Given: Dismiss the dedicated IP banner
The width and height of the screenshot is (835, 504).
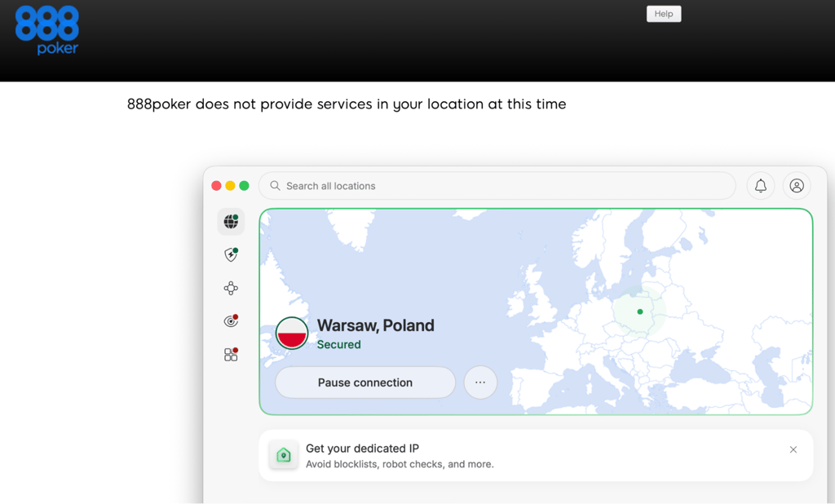Looking at the screenshot, I should click(x=793, y=449).
